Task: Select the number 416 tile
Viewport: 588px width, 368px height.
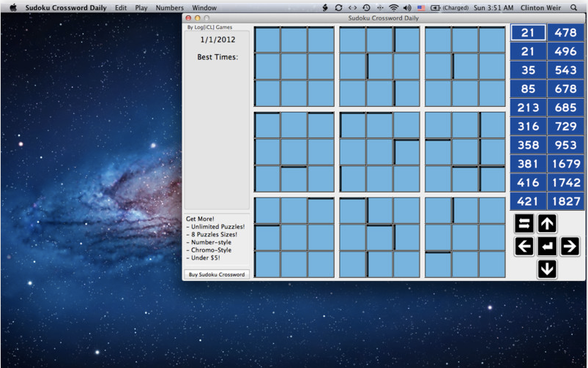Action: (x=528, y=182)
